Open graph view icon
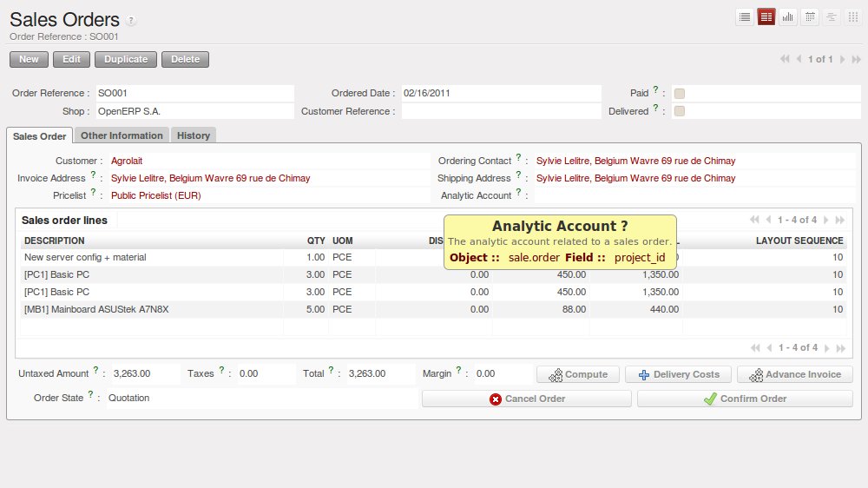The image size is (868, 488). click(788, 17)
